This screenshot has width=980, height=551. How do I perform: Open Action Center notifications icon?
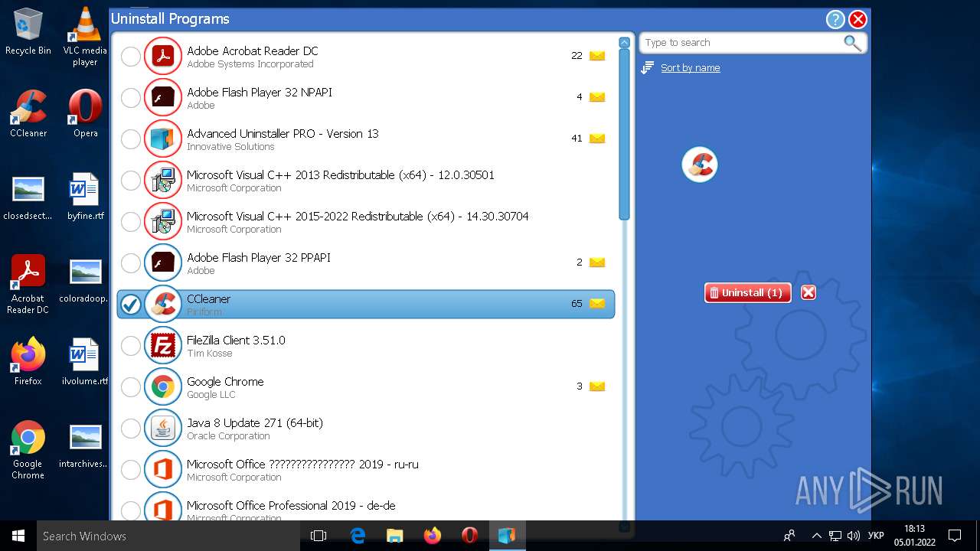coord(955,536)
